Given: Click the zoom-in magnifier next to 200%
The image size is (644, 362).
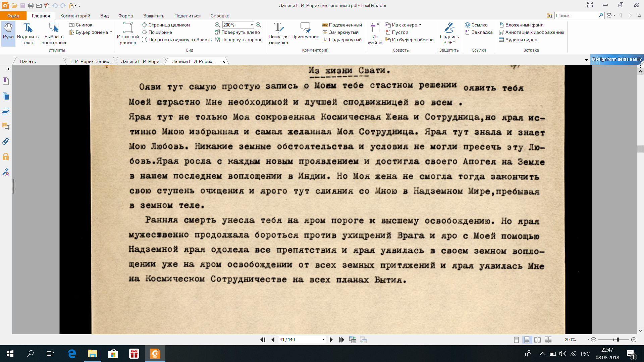Looking at the screenshot, I should 259,25.
